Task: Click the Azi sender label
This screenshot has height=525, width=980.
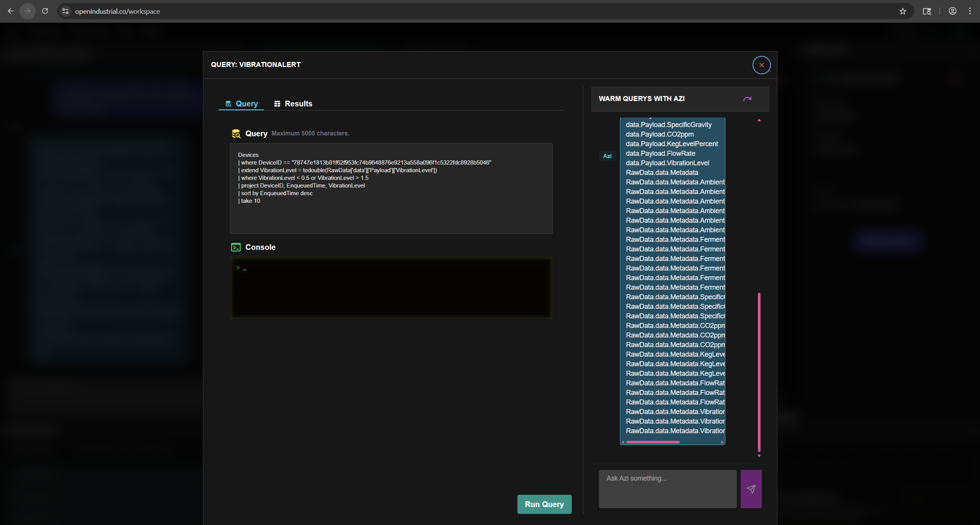Action: [x=607, y=156]
